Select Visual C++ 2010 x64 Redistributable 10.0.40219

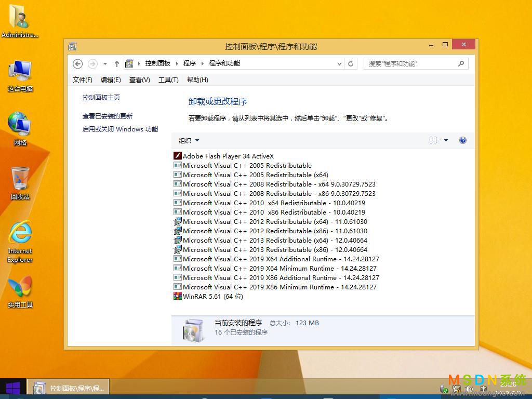(x=270, y=203)
